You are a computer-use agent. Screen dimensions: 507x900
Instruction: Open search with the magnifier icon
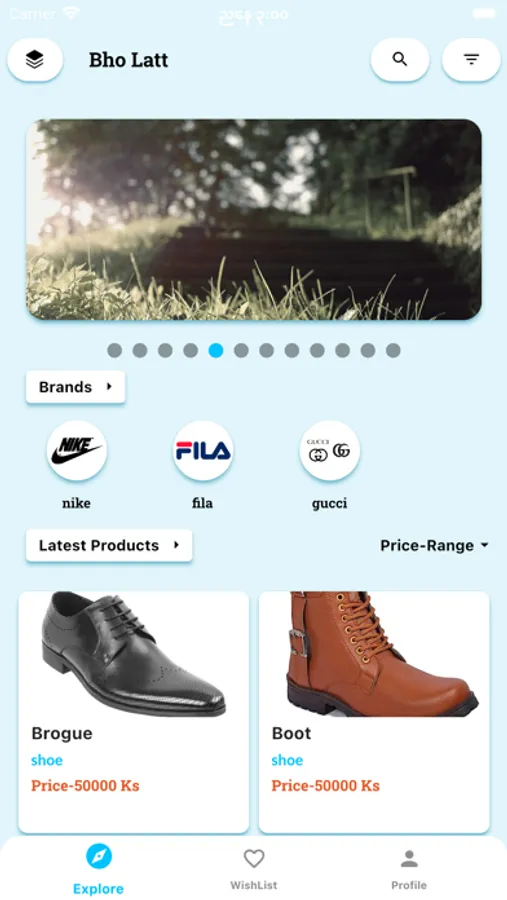tap(400, 59)
